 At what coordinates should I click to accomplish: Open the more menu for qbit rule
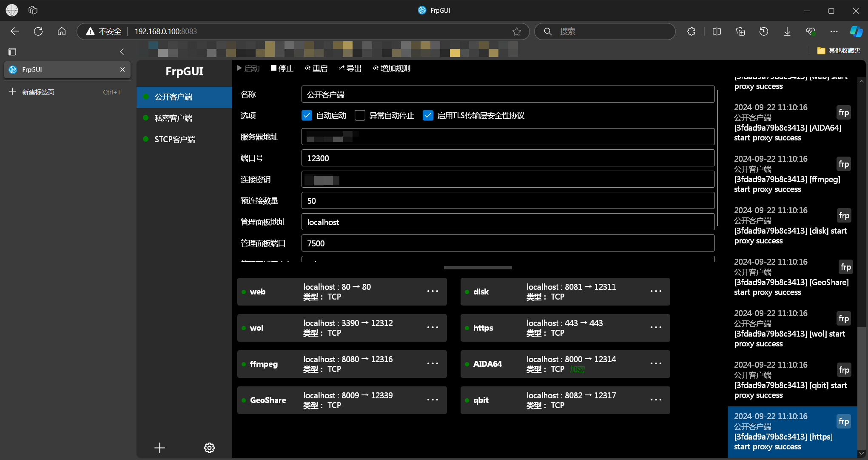click(x=656, y=400)
